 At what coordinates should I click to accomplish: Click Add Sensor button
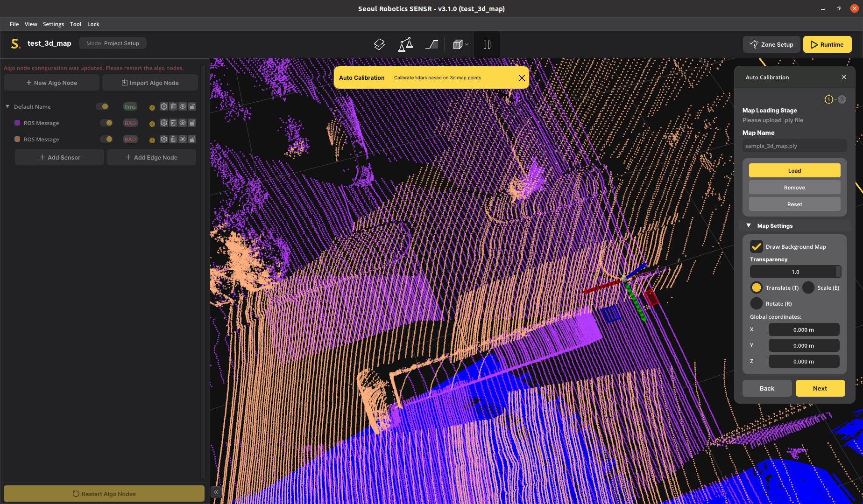[59, 157]
